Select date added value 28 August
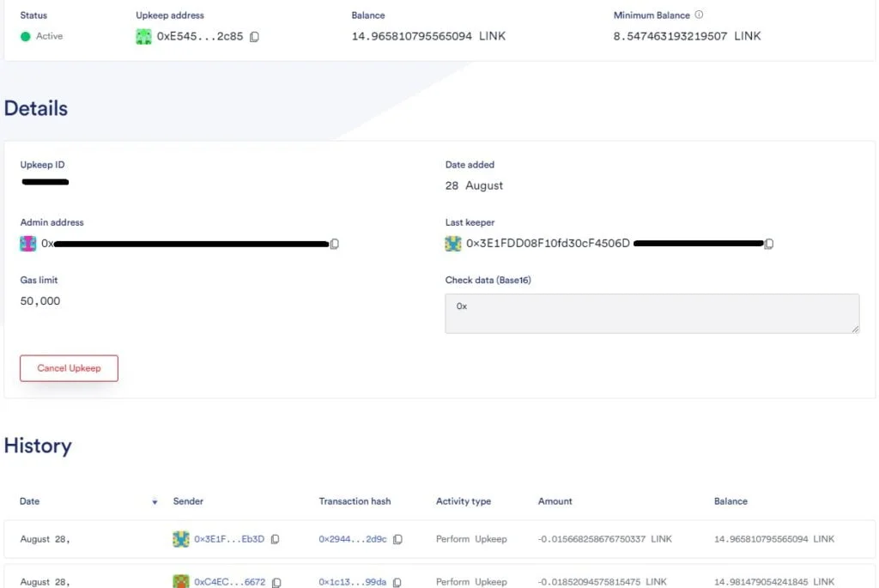The image size is (879, 588). [474, 185]
